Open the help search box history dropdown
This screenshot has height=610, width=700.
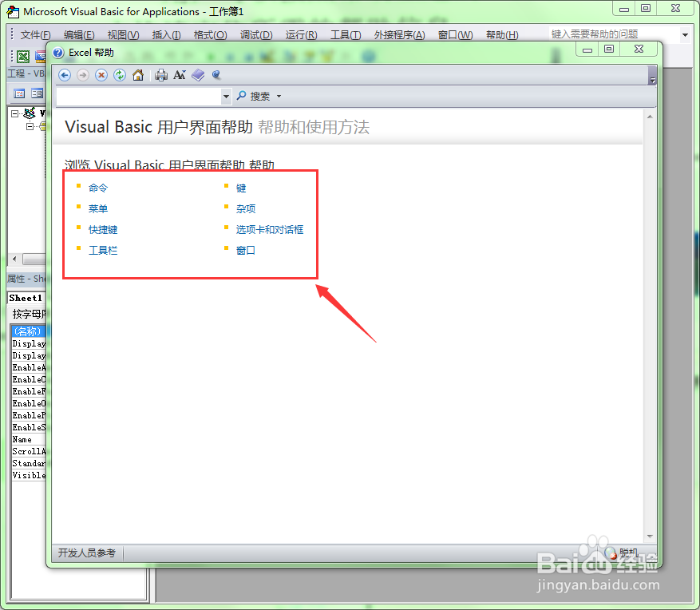point(227,96)
